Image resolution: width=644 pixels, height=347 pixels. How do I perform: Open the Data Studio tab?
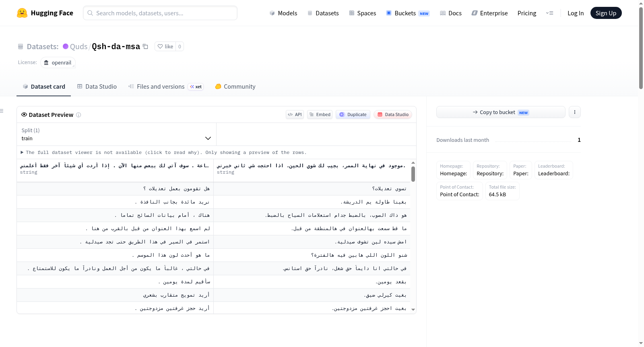coord(97,87)
